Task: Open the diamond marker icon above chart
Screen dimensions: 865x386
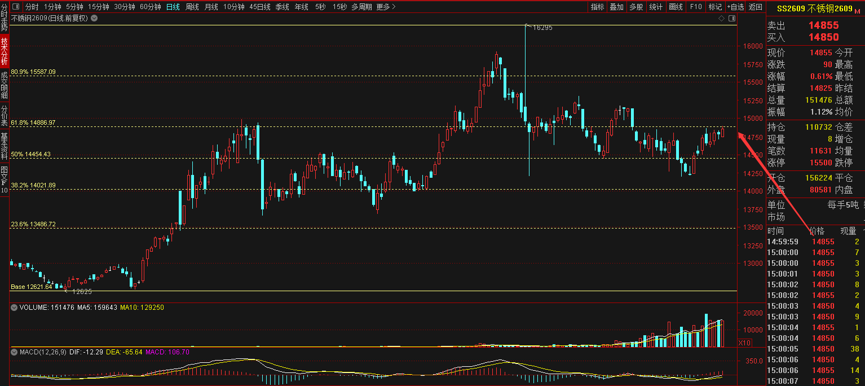Action: (722, 18)
